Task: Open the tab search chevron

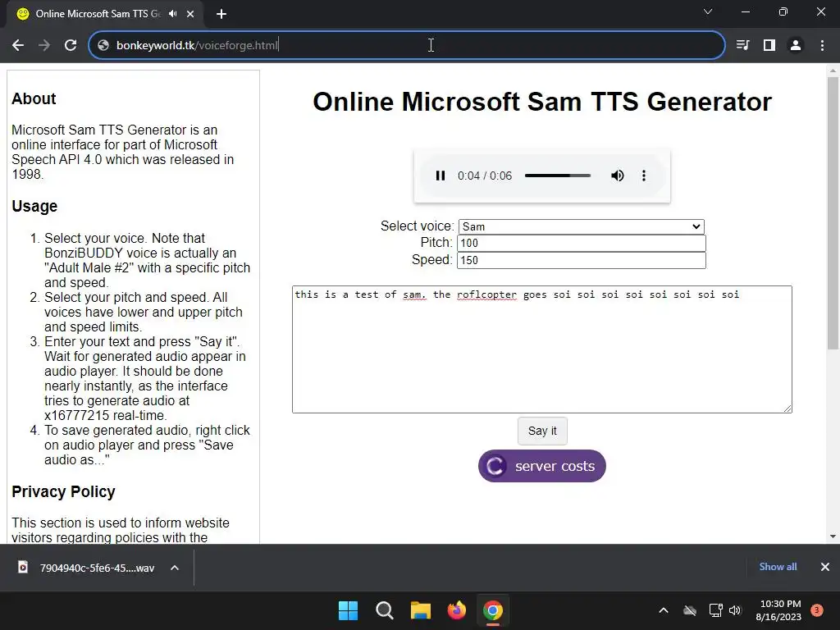Action: (708, 11)
